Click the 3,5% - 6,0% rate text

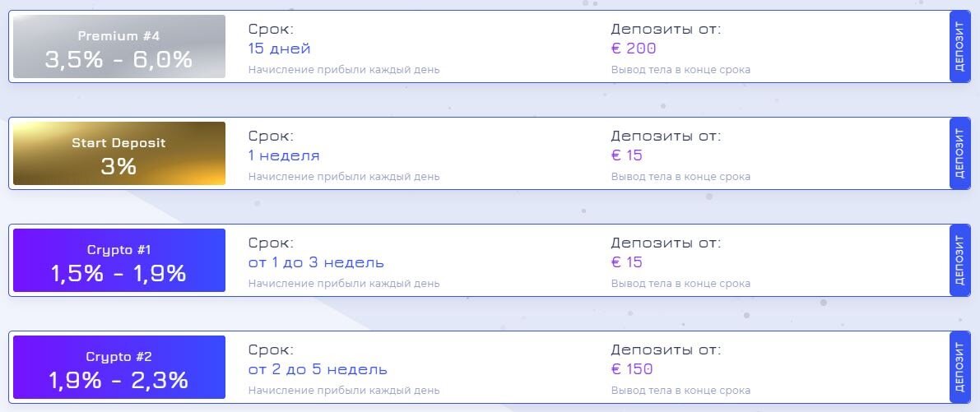(118, 59)
